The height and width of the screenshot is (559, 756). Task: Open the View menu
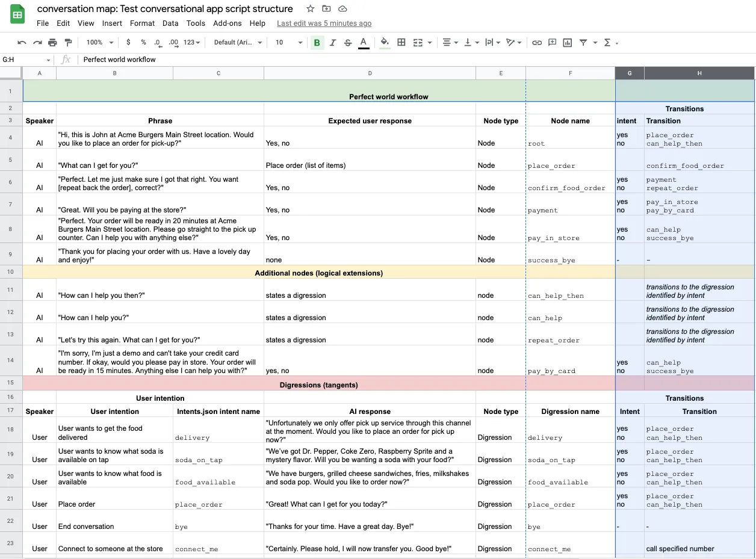[86, 23]
